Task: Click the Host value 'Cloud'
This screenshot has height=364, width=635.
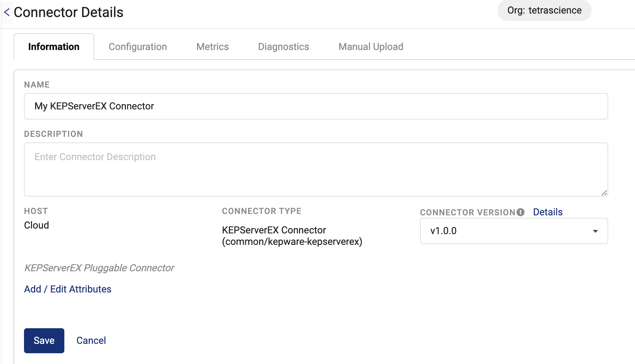Action: click(37, 225)
